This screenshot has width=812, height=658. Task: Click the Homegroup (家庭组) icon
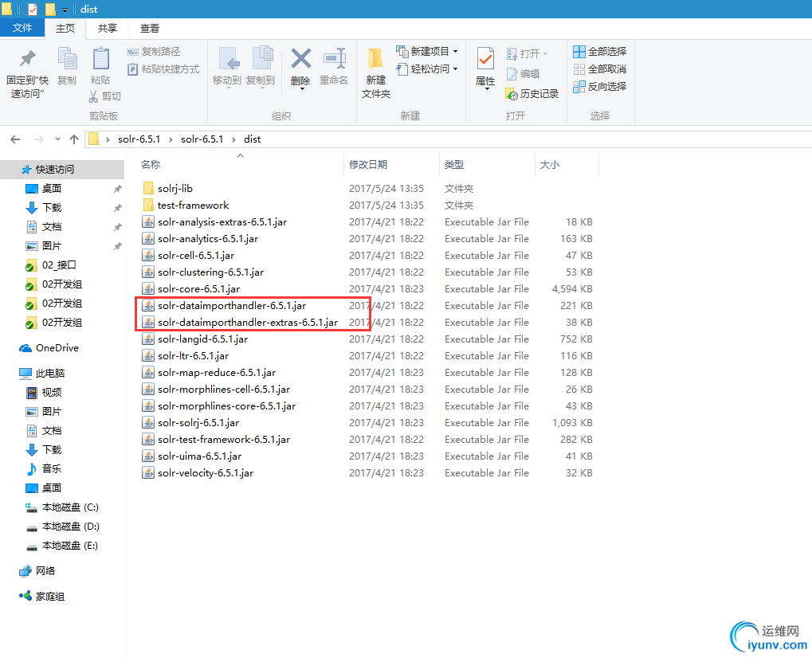coord(25,597)
